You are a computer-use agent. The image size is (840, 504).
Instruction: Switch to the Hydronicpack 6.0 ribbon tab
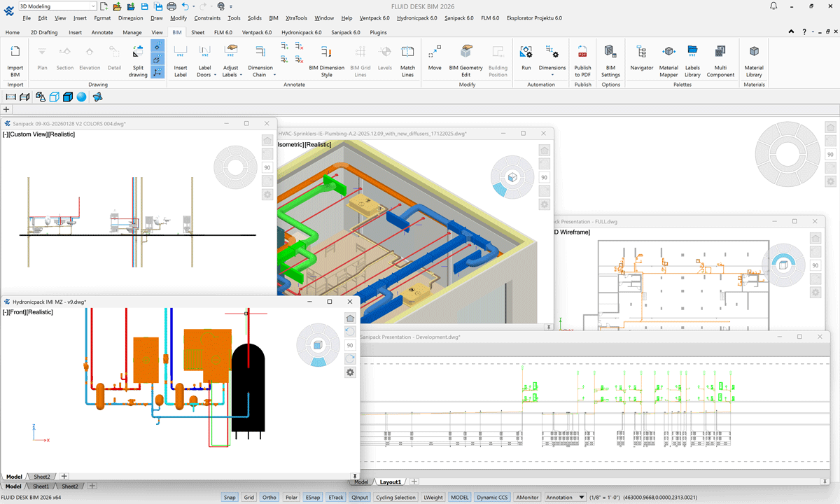coord(302,32)
